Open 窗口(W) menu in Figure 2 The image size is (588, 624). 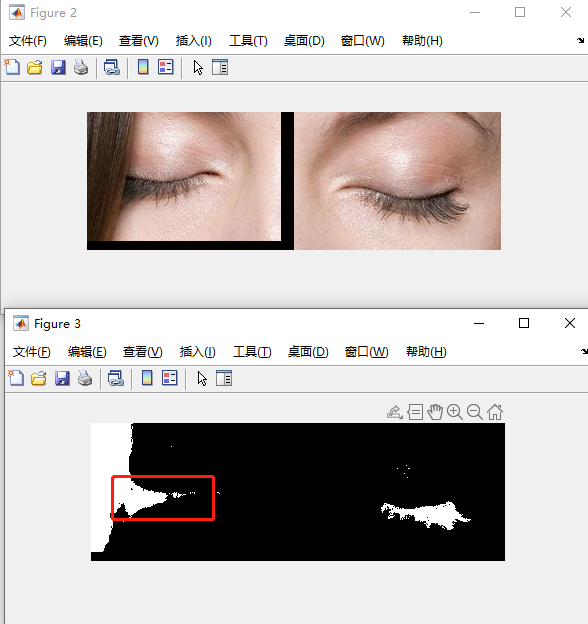tap(363, 41)
